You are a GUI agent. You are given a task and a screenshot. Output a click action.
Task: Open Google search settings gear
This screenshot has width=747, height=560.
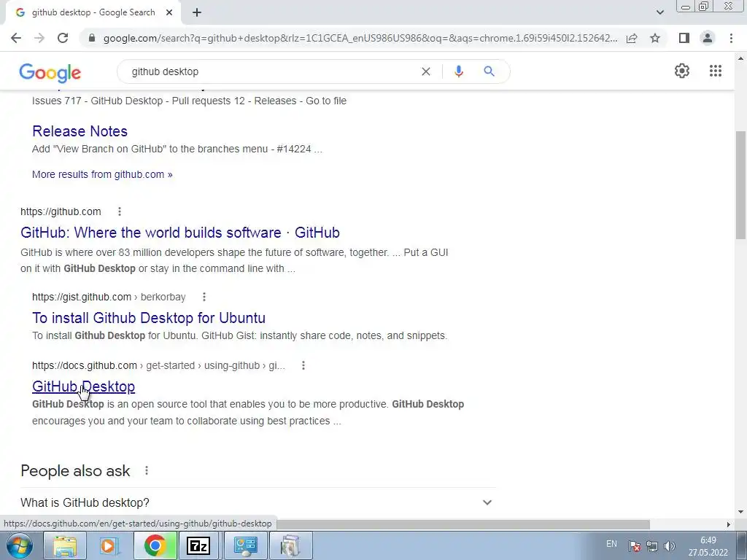[682, 71]
